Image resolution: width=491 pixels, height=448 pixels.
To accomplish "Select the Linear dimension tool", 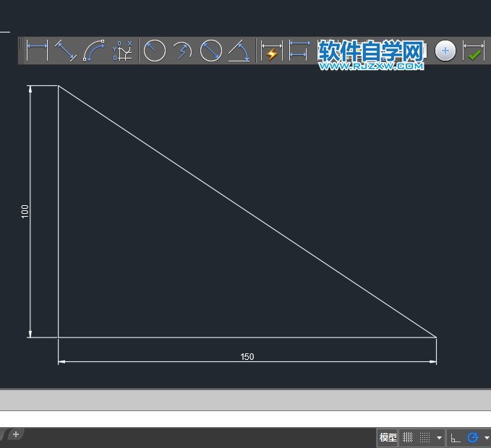I will click(38, 50).
